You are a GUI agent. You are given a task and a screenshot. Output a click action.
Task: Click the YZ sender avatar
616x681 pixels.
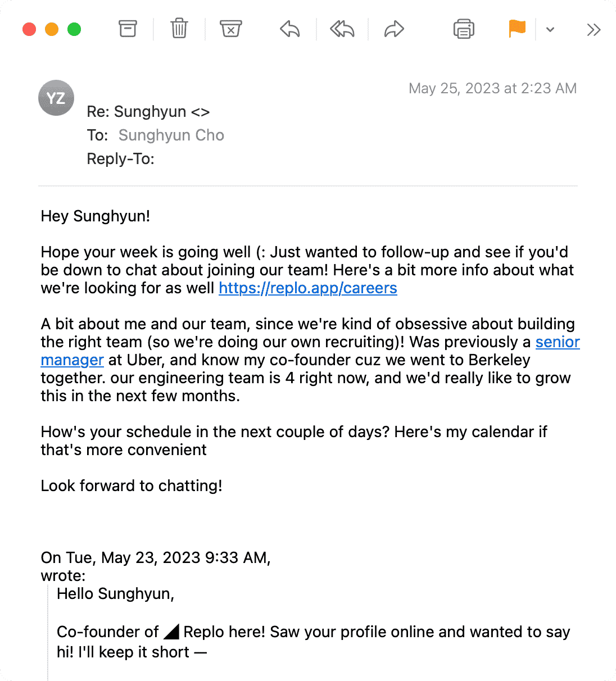coord(56,98)
